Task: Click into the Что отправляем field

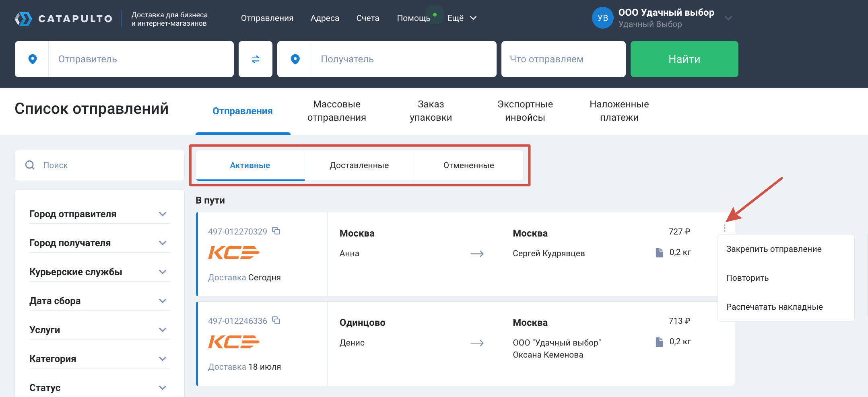Action: 563,59
